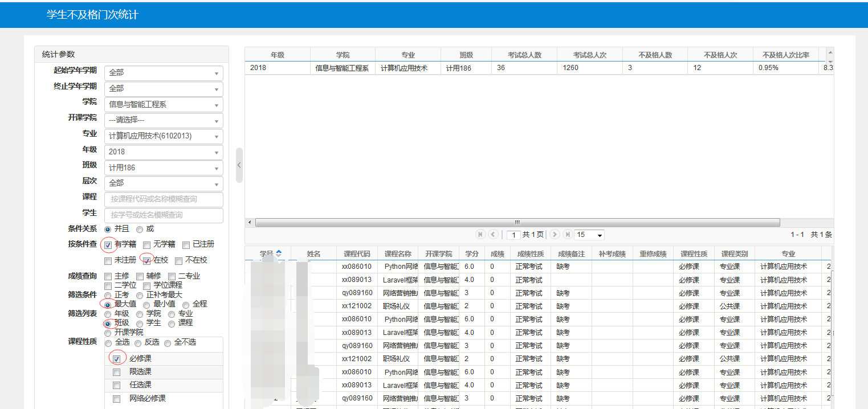This screenshot has width=868, height=409.
Task: Click the 学生 search input field
Action: [164, 215]
